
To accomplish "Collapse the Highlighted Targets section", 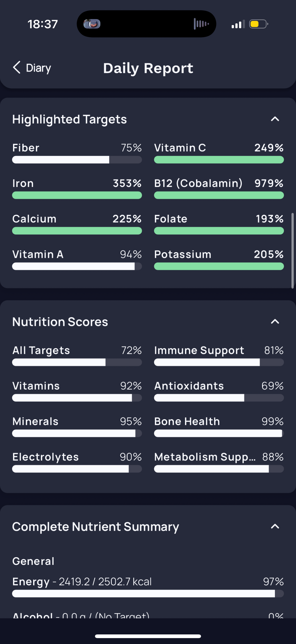I will pyautogui.click(x=275, y=119).
